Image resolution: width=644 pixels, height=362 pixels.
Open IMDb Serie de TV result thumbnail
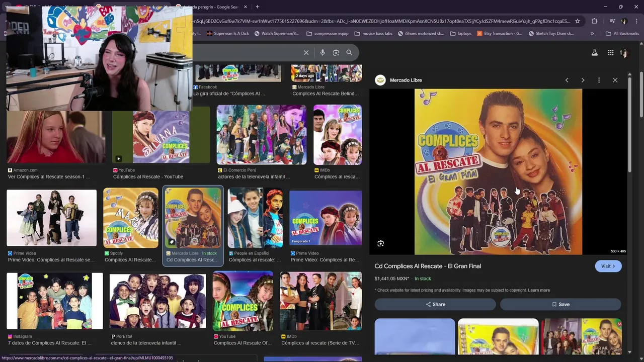321,301
